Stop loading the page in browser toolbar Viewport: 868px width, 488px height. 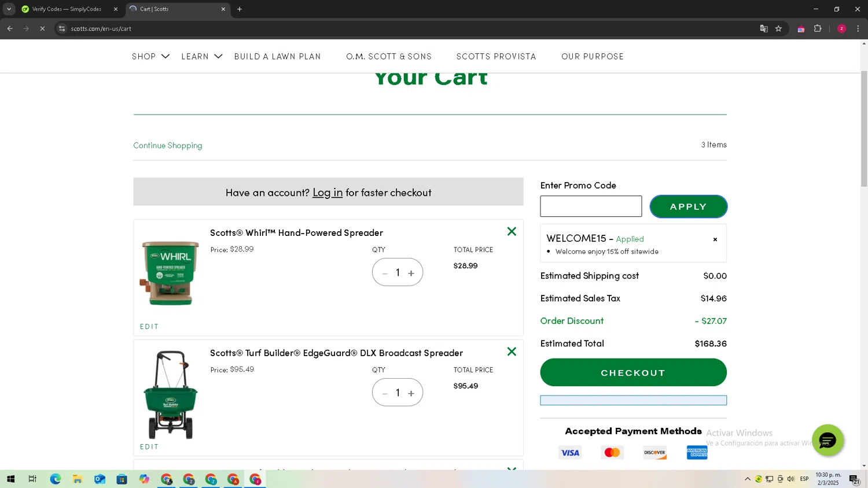click(42, 28)
